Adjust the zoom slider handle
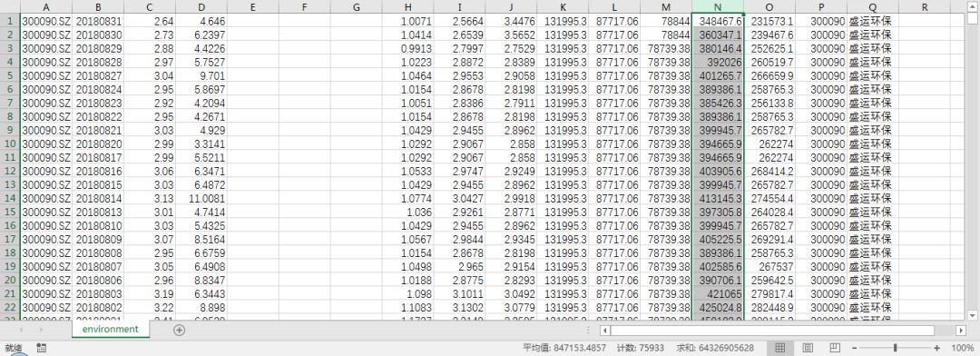 coord(896,348)
